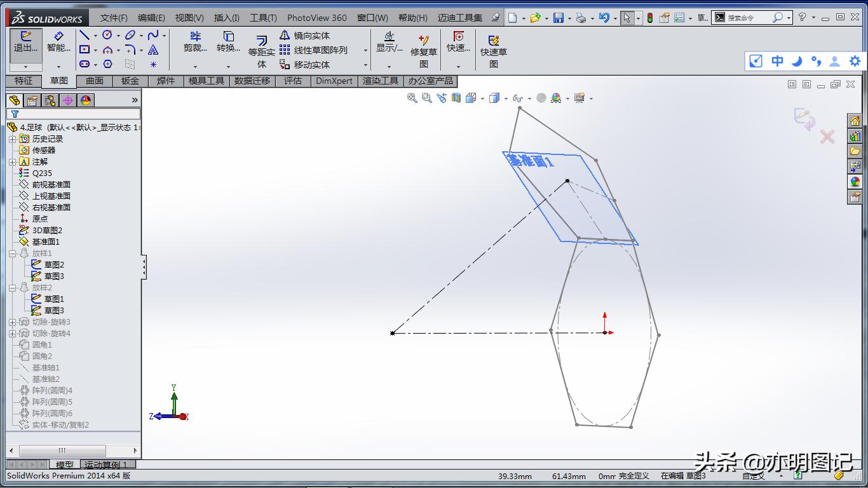Select the Smart Dimension (智能) tool
868x488 pixels.
click(58, 42)
